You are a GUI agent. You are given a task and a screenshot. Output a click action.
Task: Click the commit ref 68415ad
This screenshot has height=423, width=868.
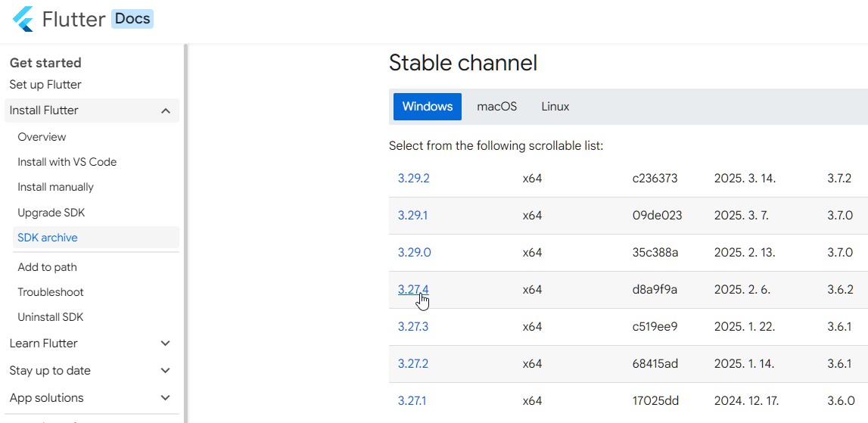tap(655, 364)
